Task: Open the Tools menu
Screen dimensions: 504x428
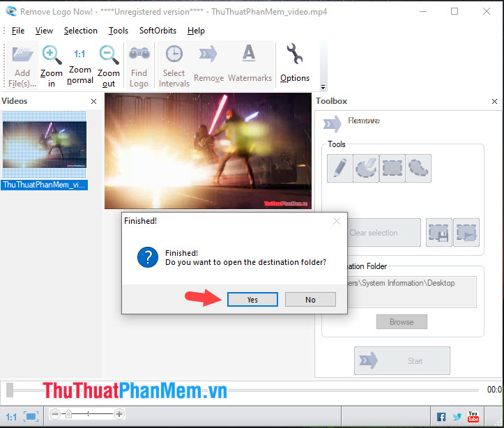Action: tap(119, 31)
